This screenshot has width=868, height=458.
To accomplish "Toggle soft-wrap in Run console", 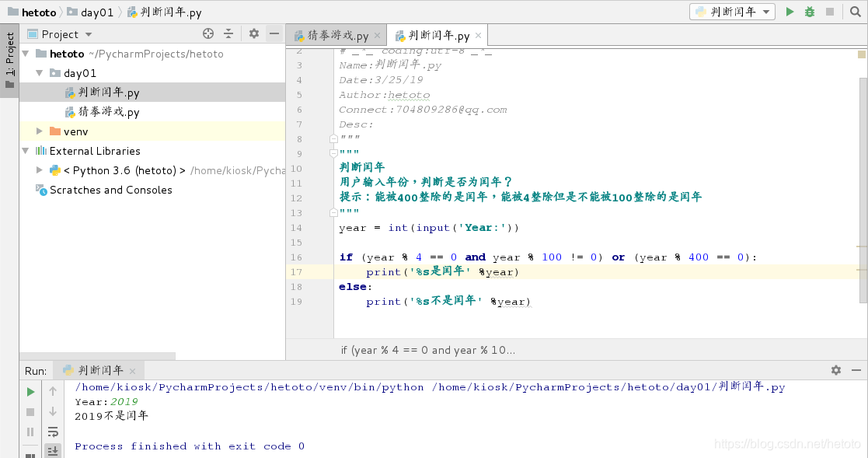I will coord(53,432).
